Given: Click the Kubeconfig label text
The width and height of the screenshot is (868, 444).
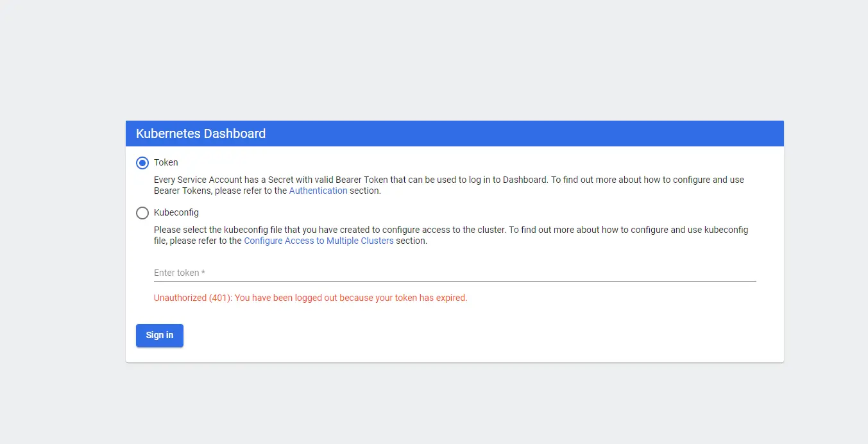Looking at the screenshot, I should point(176,212).
